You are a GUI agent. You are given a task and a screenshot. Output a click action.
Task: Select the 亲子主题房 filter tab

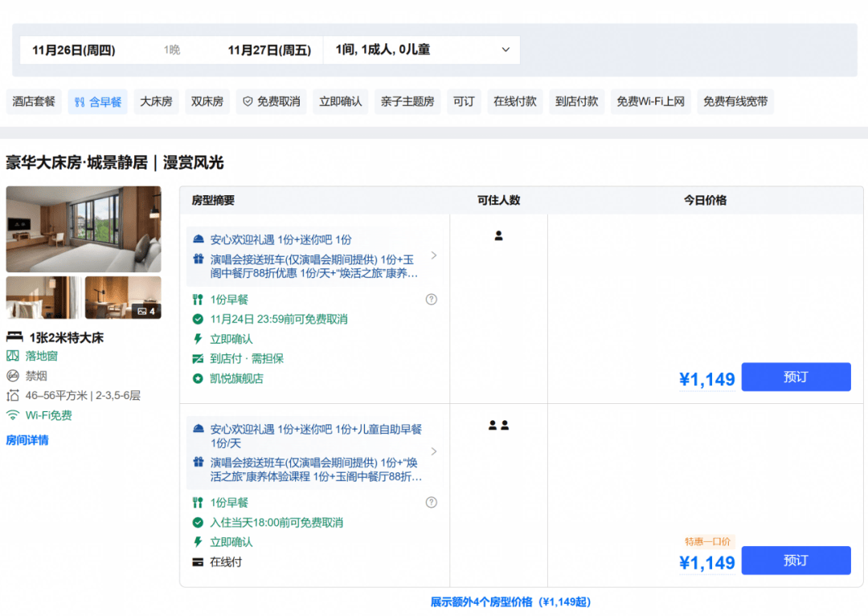point(407,102)
